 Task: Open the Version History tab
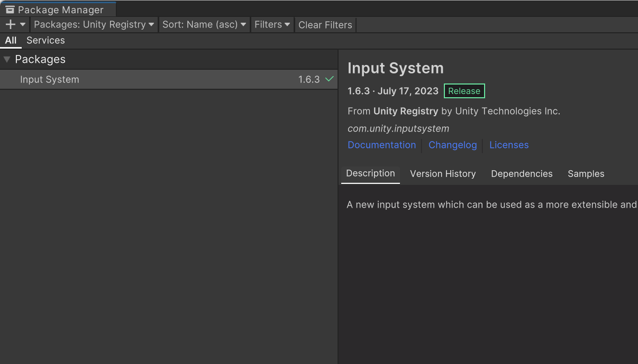[x=443, y=174]
